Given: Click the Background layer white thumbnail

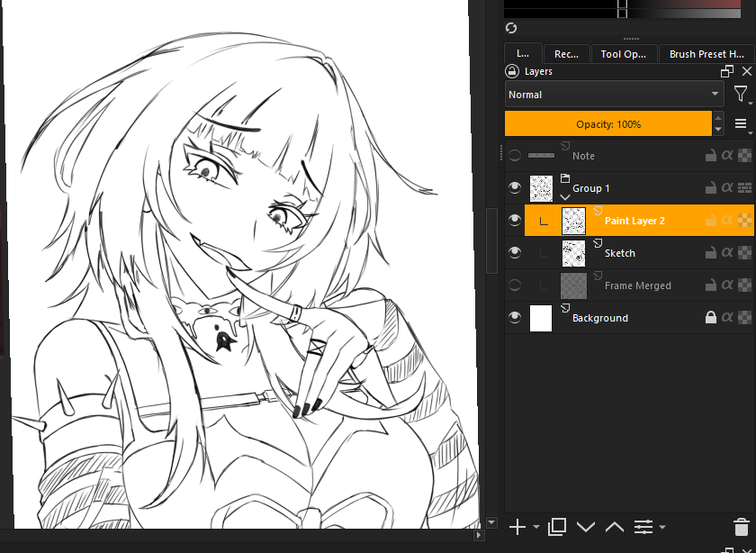Looking at the screenshot, I should (x=541, y=318).
